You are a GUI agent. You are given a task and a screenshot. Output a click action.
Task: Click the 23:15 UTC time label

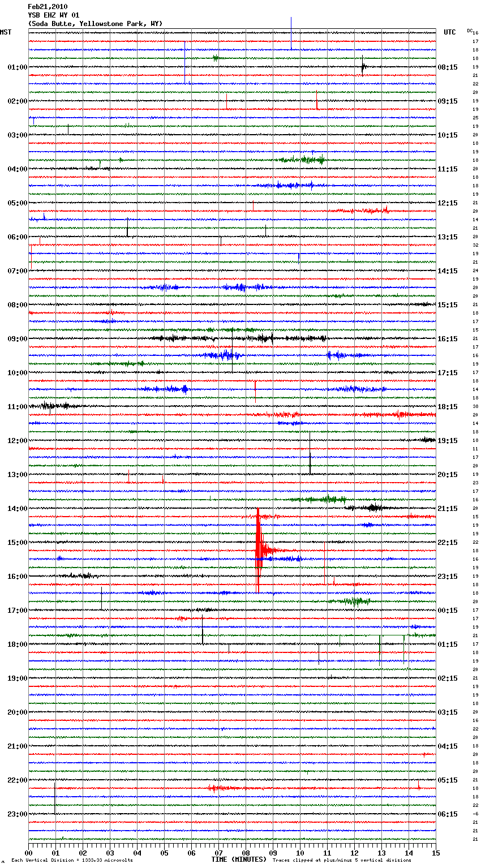coord(448,577)
